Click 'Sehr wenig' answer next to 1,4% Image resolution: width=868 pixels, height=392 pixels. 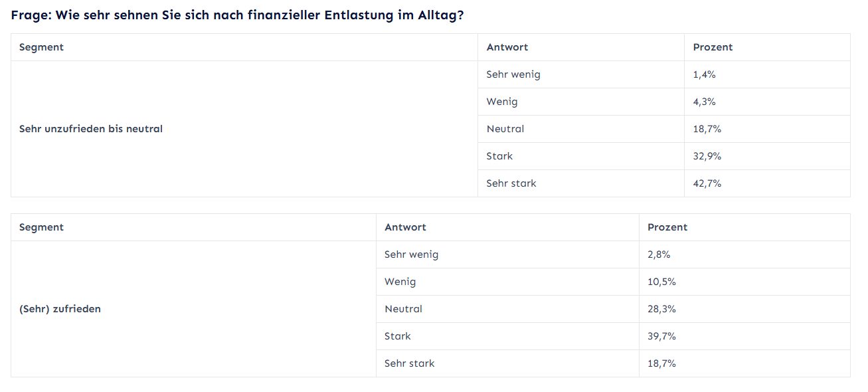(x=513, y=74)
